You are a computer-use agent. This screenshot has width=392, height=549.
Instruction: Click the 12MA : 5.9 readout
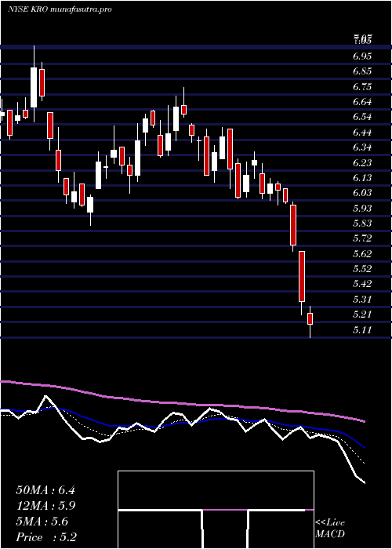click(45, 506)
